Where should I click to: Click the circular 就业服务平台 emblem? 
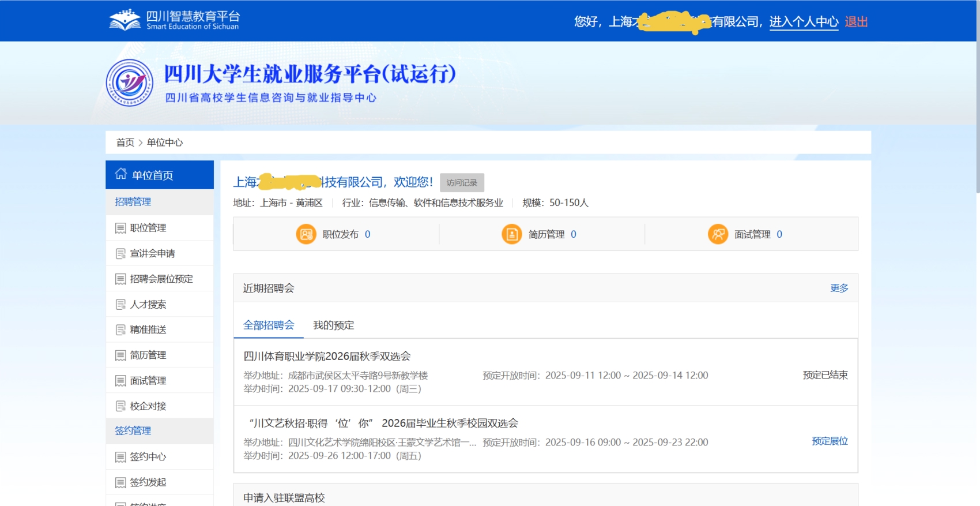tap(130, 83)
